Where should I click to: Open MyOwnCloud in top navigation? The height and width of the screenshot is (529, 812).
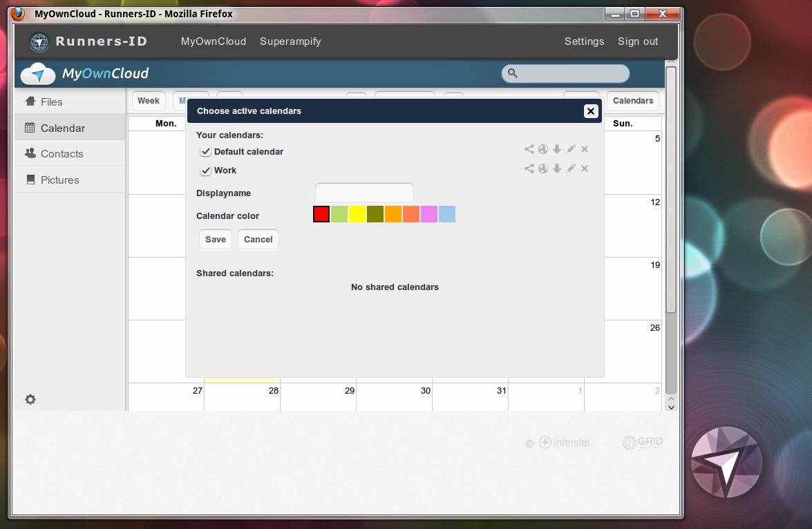click(214, 41)
